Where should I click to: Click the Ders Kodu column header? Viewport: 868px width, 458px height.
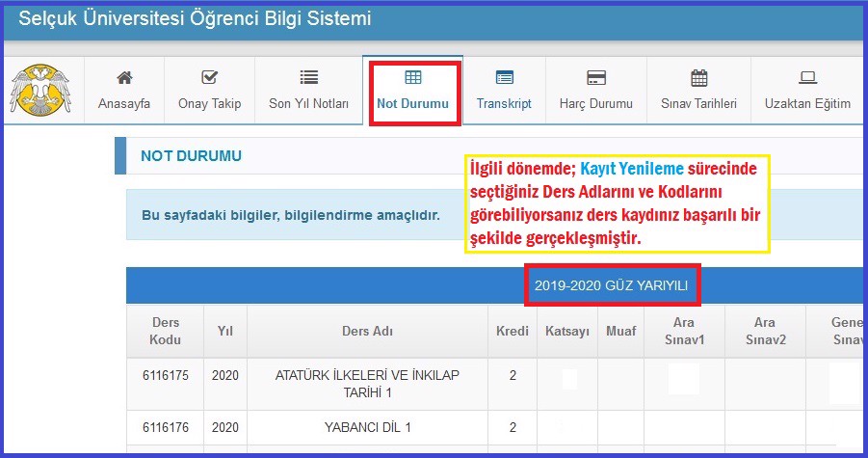pyautogui.click(x=165, y=331)
